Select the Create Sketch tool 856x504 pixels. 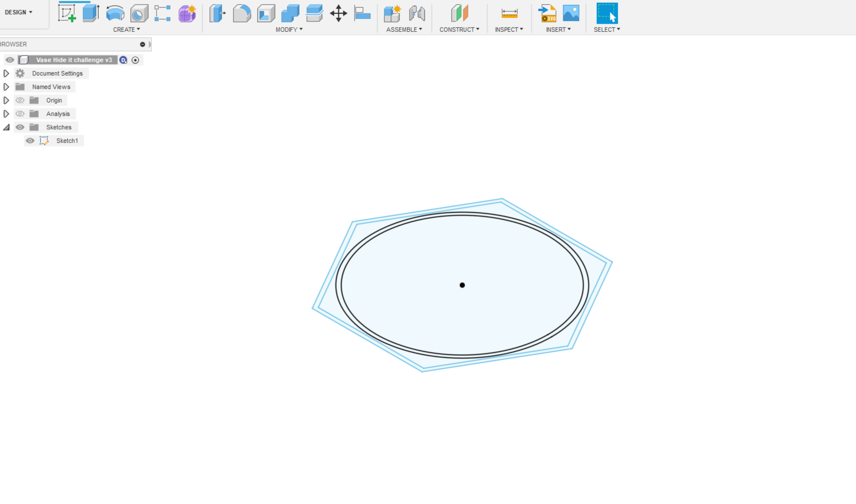[x=67, y=13]
